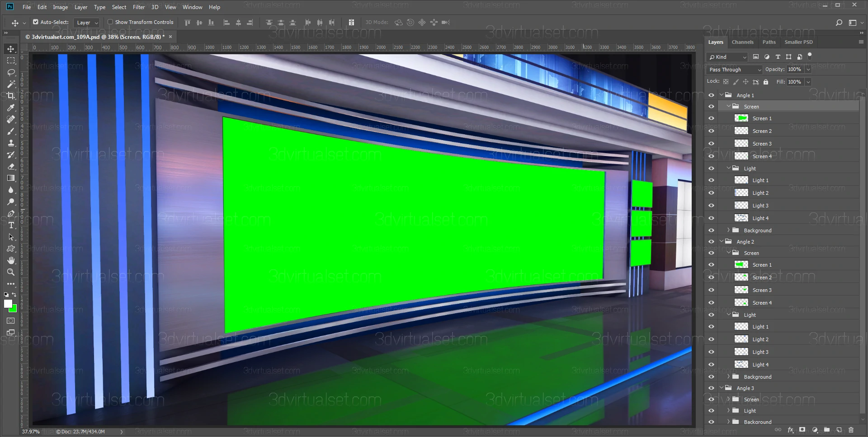Select the Crop tool
The height and width of the screenshot is (437, 868).
11,96
